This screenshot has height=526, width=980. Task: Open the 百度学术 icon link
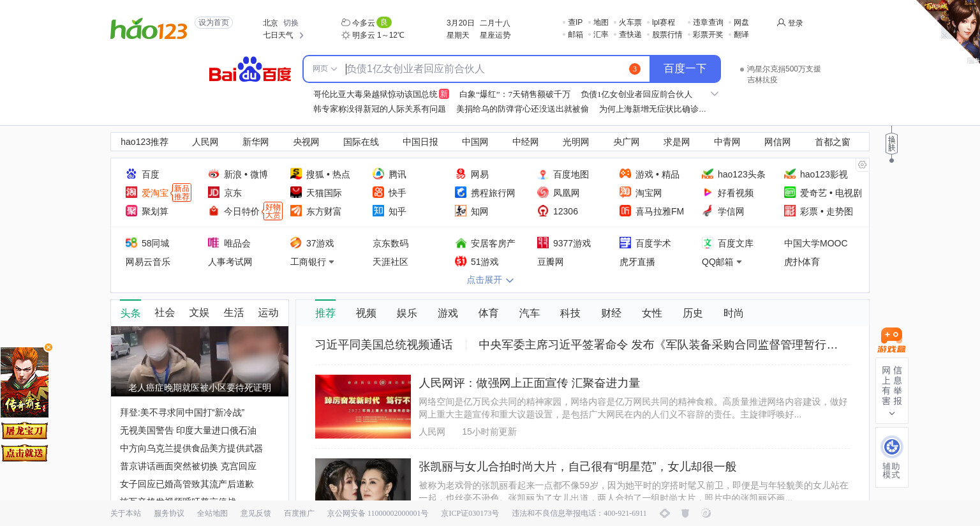click(625, 243)
